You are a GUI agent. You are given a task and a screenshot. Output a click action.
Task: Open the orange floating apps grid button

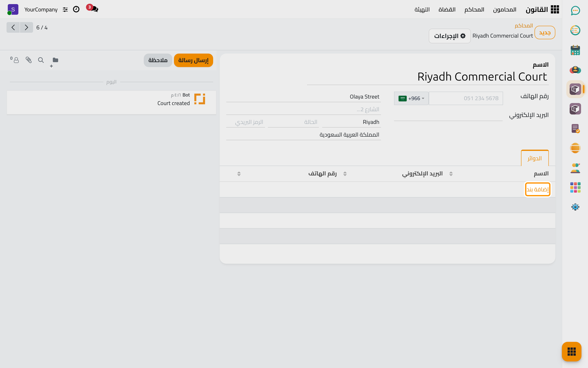click(571, 351)
